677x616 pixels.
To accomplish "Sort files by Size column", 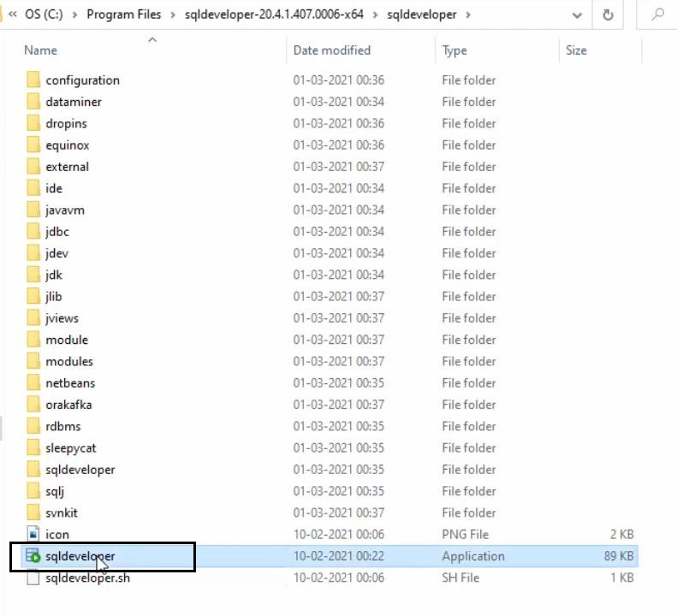I will (576, 50).
